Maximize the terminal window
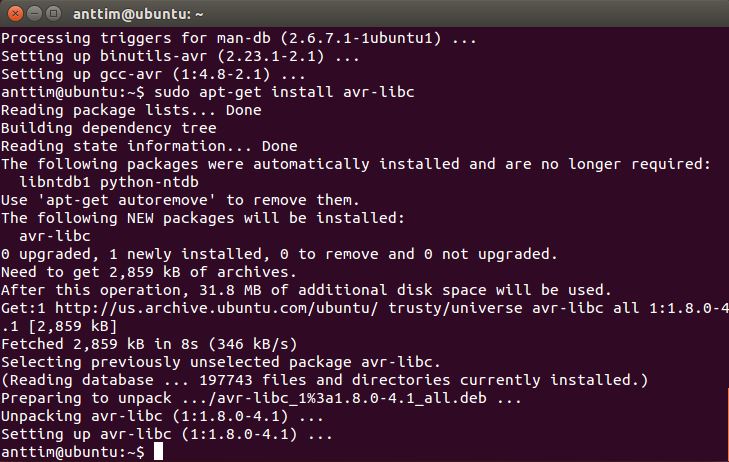This screenshot has height=462, width=729. pos(53,13)
